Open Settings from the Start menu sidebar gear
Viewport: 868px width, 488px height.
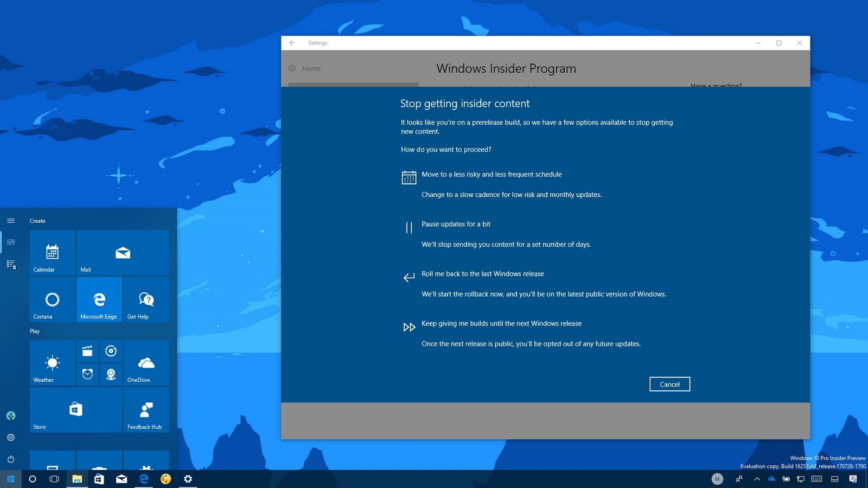11,437
